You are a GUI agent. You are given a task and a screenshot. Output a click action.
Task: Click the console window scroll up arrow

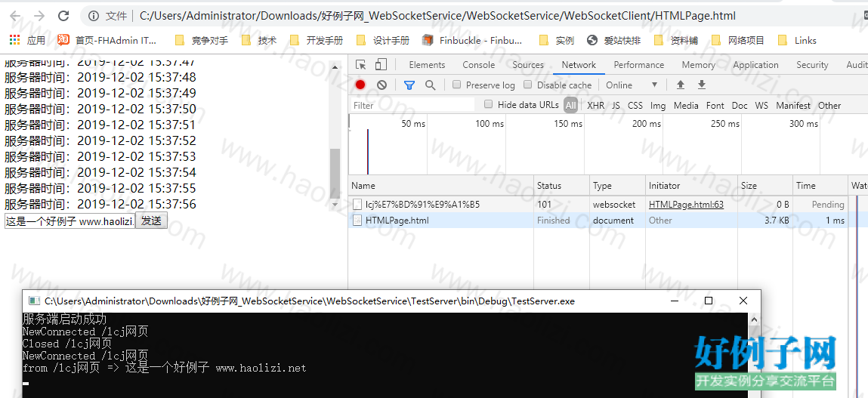[753, 319]
